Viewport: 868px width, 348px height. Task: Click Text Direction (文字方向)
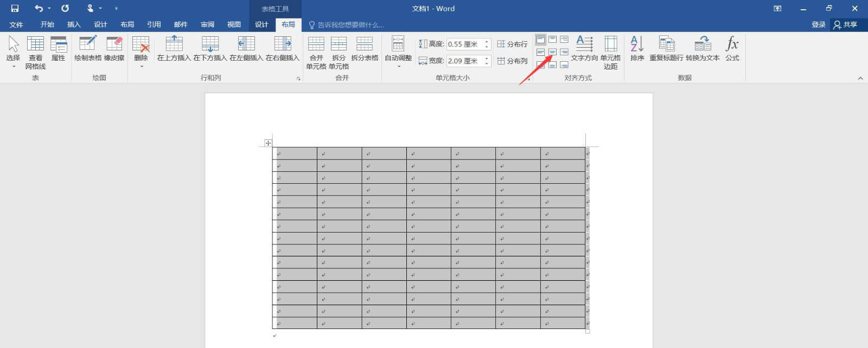[x=584, y=49]
